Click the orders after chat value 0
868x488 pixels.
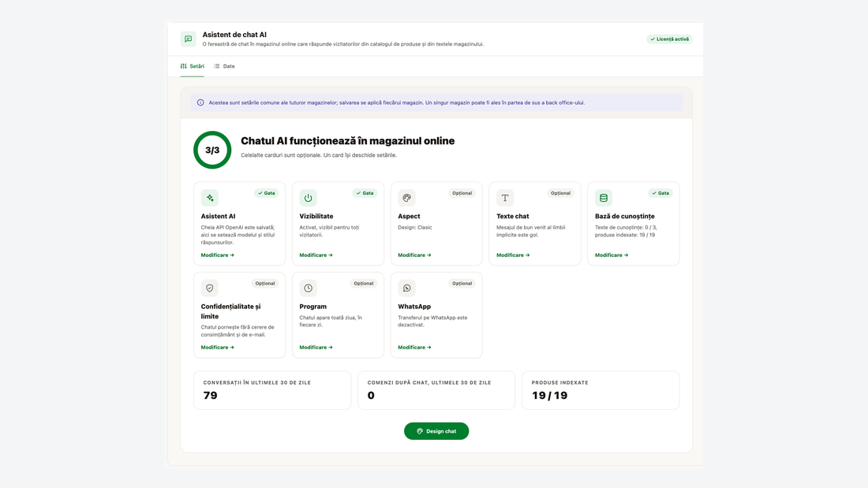(371, 396)
